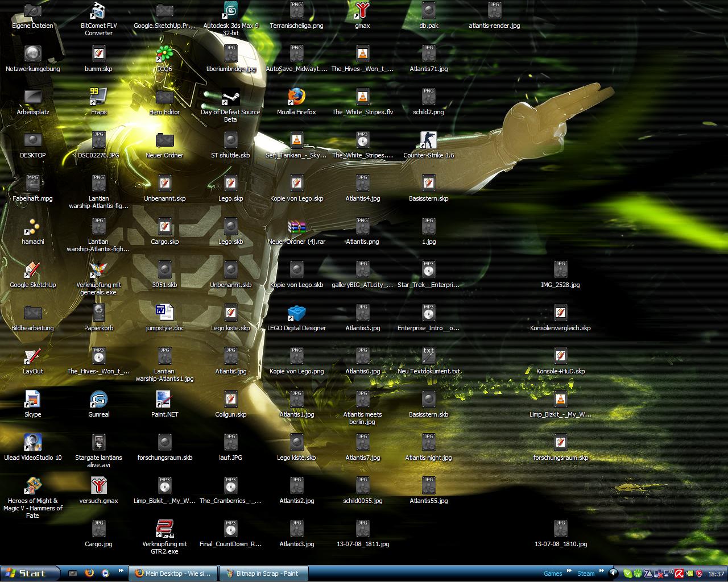Open the Start menu
The height and width of the screenshot is (582, 728).
coord(31,573)
